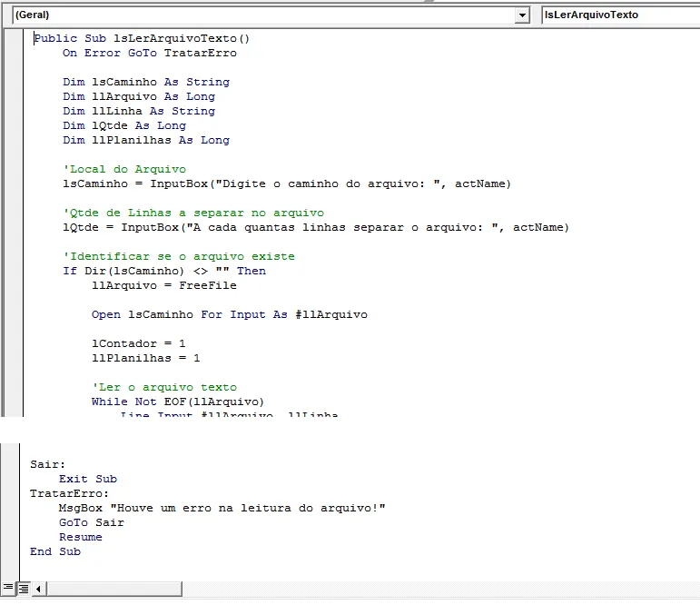Click the comment 'Local do Arquivo'
The height and width of the screenshot is (605, 700).
click(124, 169)
